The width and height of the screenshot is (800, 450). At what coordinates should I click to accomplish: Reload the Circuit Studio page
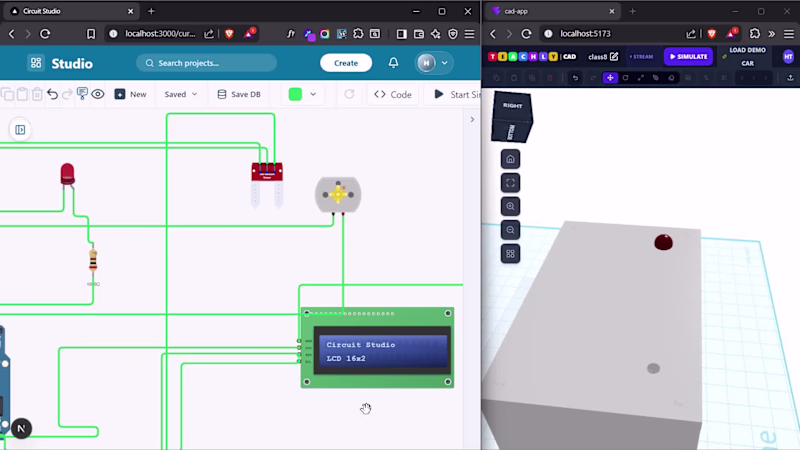(x=45, y=34)
